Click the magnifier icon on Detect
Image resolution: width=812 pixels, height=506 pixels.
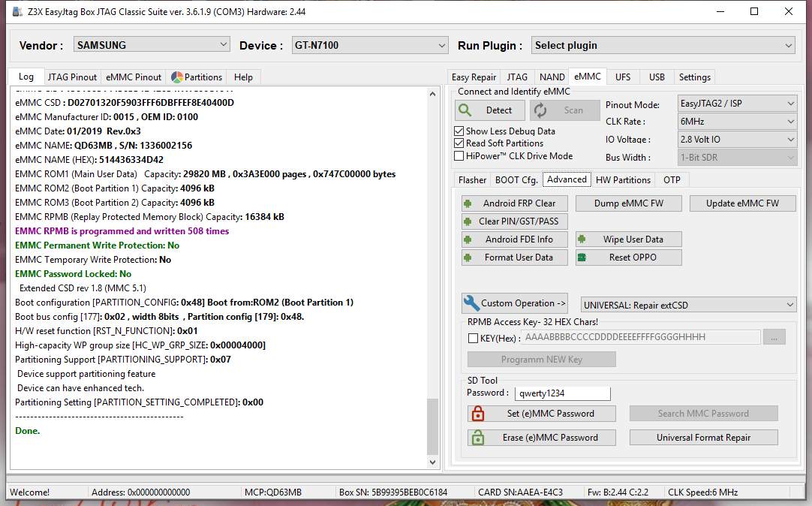pos(465,110)
